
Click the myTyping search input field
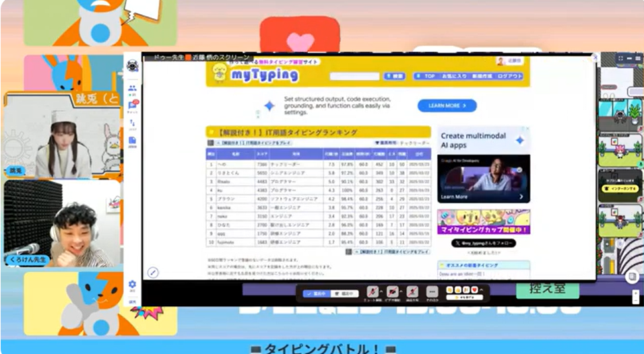click(354, 76)
